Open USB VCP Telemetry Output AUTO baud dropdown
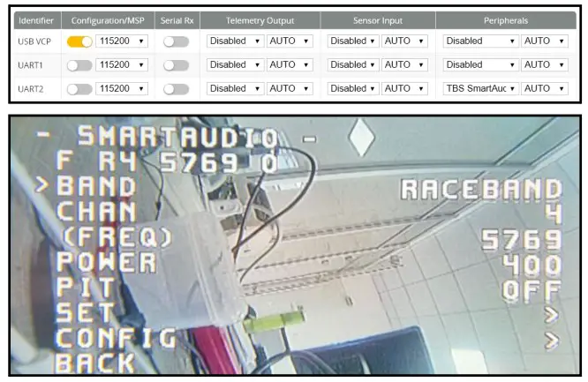Viewport: 588px width, 382px height. 290,41
